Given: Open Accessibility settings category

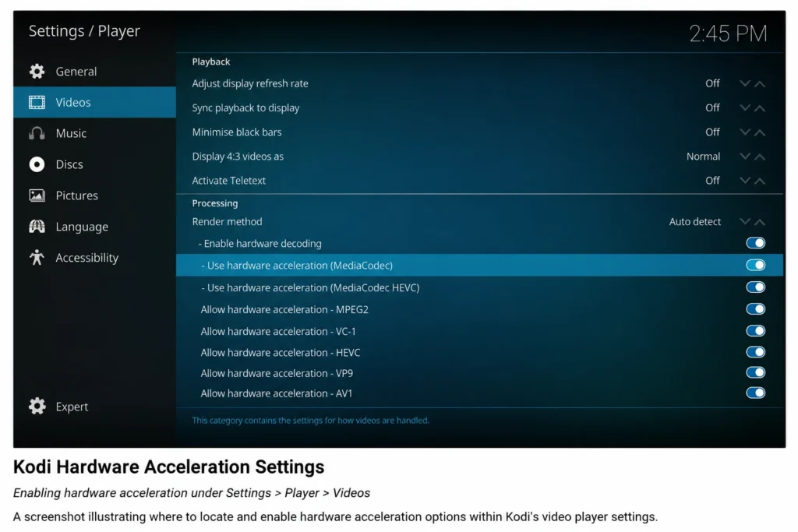Looking at the screenshot, I should point(94,257).
